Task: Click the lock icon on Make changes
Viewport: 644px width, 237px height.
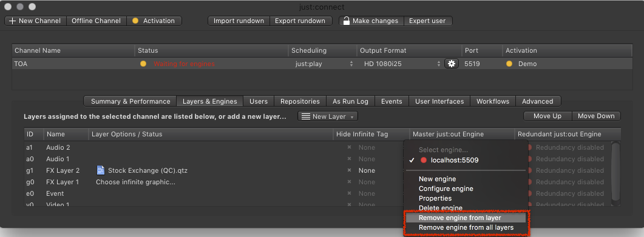Action: pos(347,21)
